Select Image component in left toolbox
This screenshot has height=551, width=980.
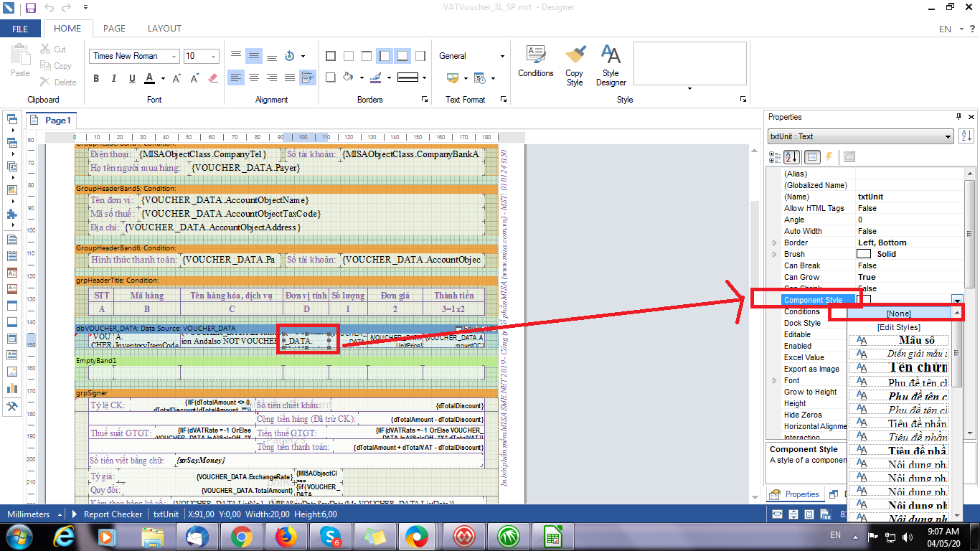click(x=11, y=372)
